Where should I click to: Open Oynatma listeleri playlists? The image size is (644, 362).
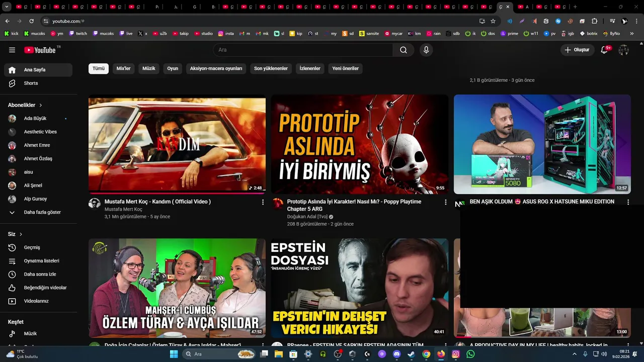(38, 261)
